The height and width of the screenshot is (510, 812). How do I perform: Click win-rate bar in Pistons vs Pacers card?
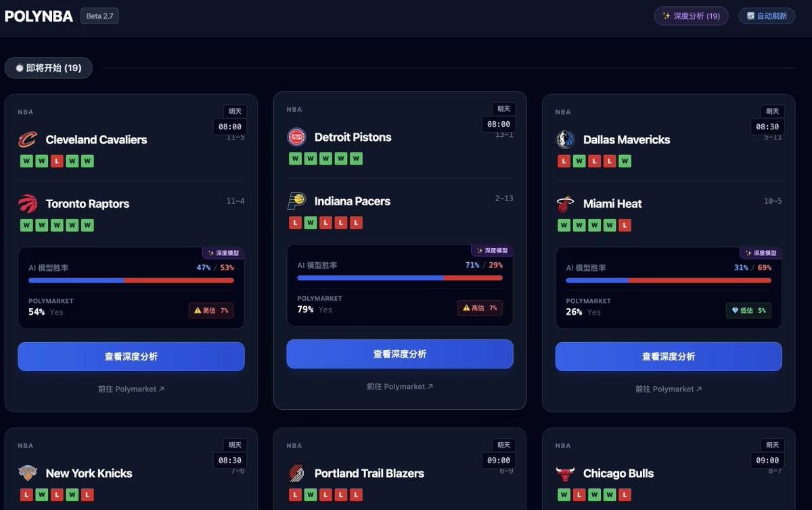[400, 278]
